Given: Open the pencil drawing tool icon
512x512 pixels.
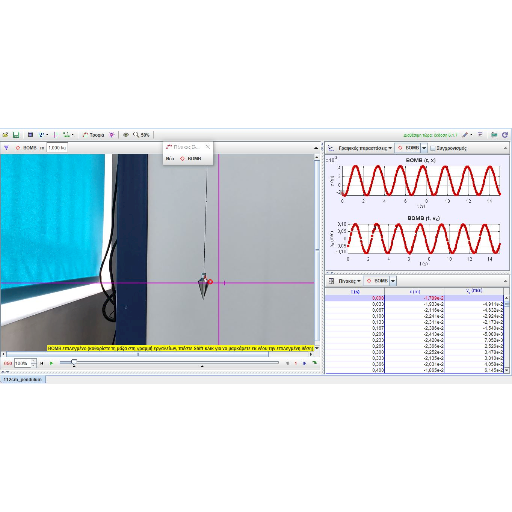Looking at the screenshot, I should [465, 135].
